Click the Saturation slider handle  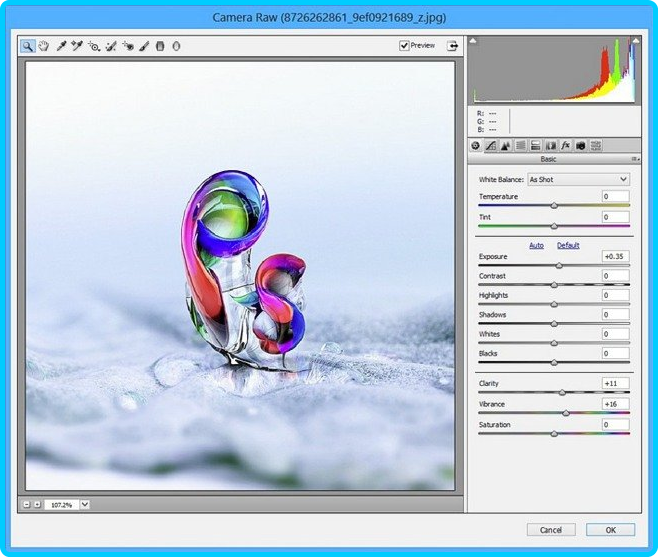554,434
